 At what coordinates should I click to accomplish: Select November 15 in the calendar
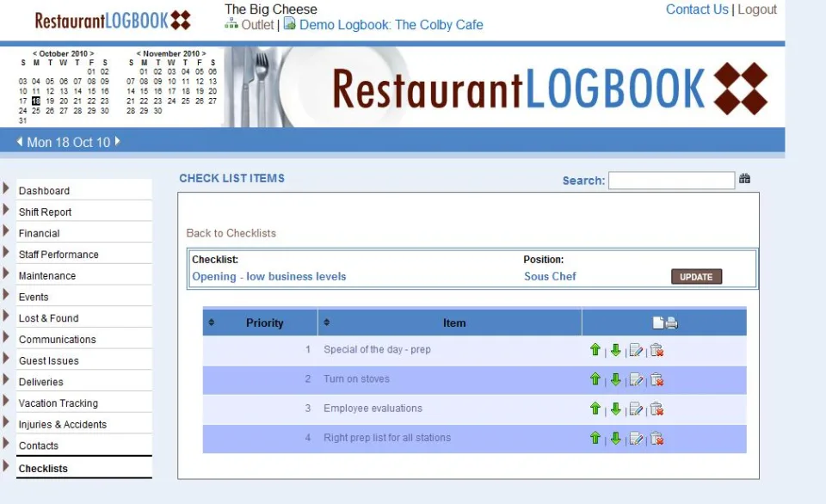[x=144, y=91]
